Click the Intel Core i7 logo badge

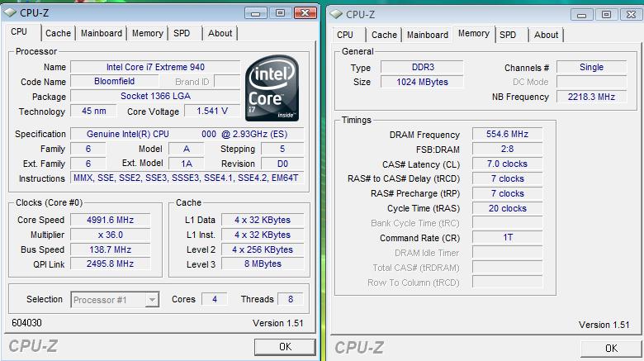(x=272, y=88)
